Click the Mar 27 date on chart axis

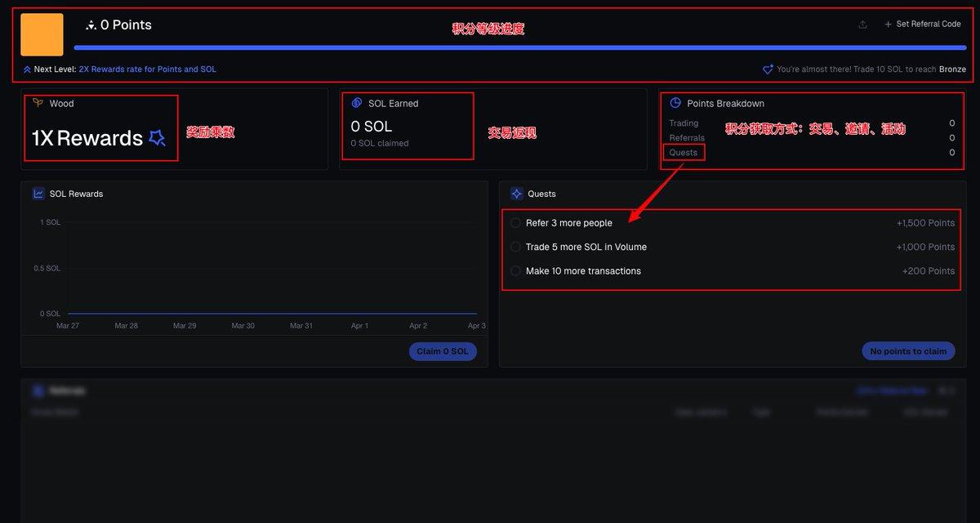(68, 325)
